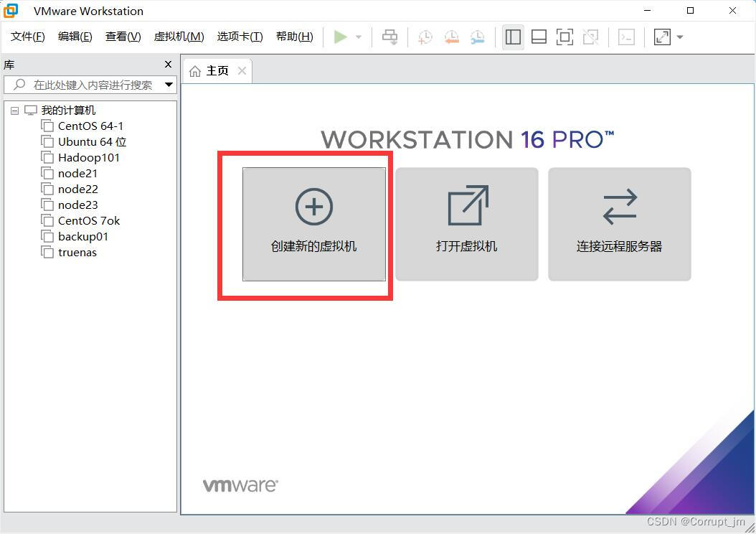The image size is (756, 534).
Task: Open the 编辑(E) menu
Action: click(75, 37)
